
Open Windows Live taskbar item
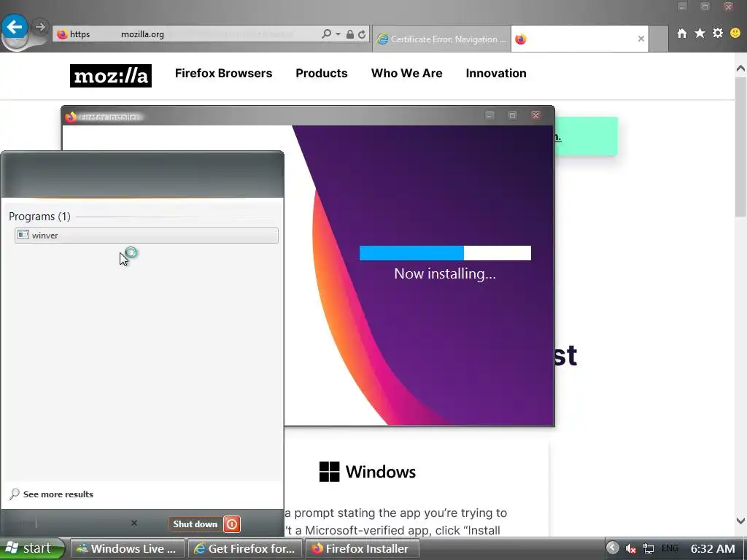pyautogui.click(x=128, y=548)
